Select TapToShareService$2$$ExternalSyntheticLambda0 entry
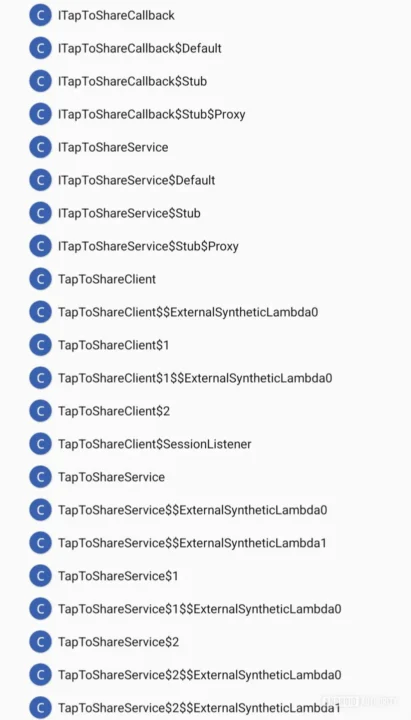411x720 pixels. pyautogui.click(x=200, y=675)
